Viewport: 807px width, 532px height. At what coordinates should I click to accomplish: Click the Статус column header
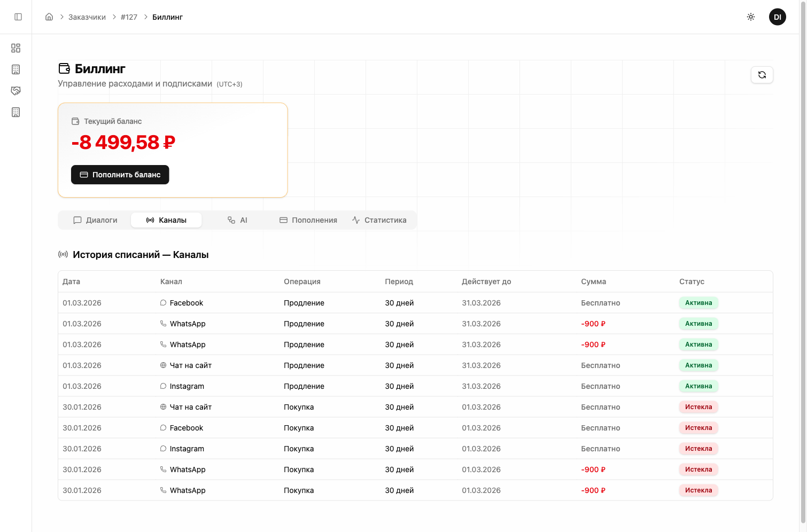pos(692,281)
